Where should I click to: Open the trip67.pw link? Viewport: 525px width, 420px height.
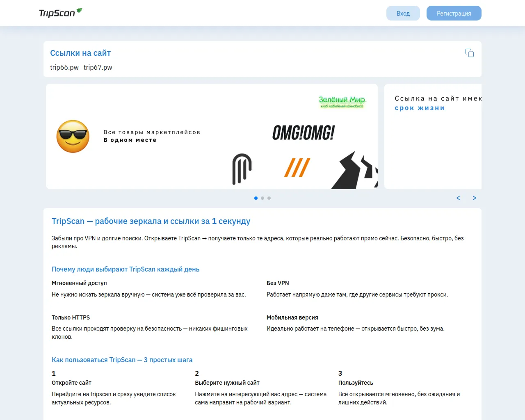(x=98, y=67)
